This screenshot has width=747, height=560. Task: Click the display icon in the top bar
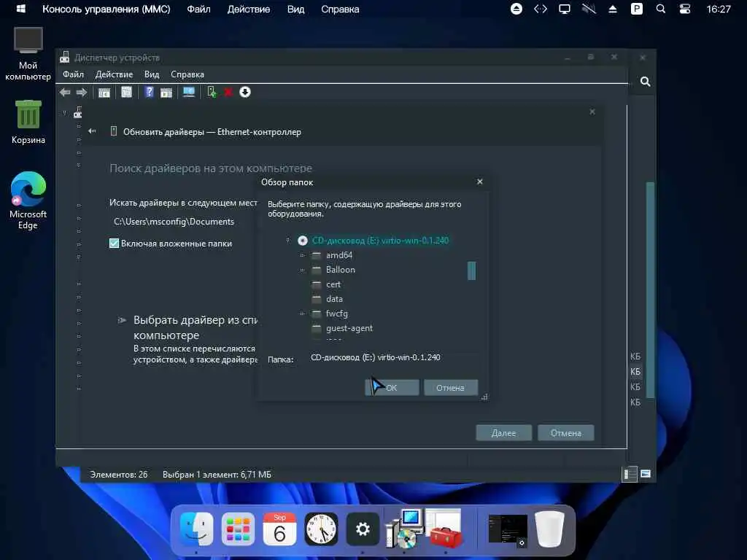565,9
